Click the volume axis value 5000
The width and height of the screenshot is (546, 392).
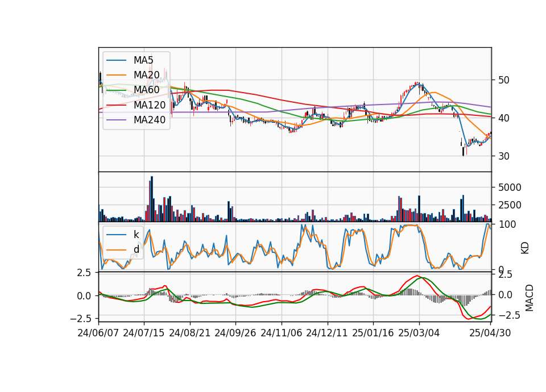[510, 187]
